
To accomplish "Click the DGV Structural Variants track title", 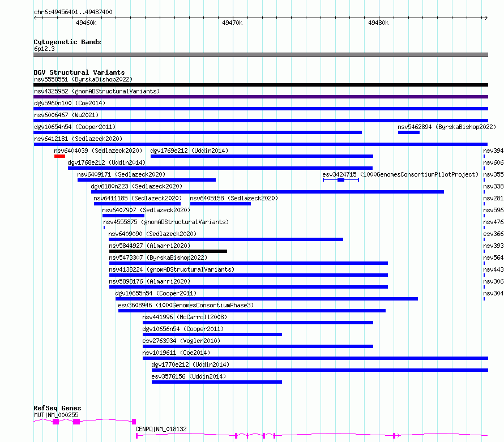I will coord(79,72).
